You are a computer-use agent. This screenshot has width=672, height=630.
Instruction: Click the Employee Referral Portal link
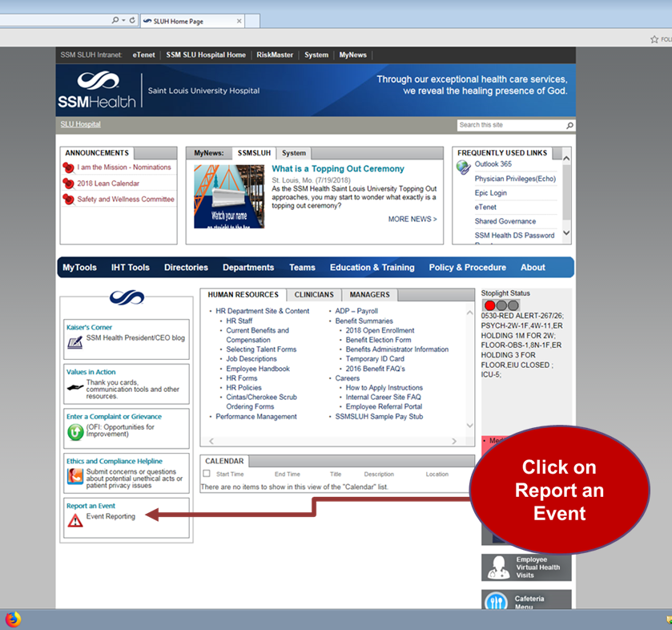tap(384, 406)
